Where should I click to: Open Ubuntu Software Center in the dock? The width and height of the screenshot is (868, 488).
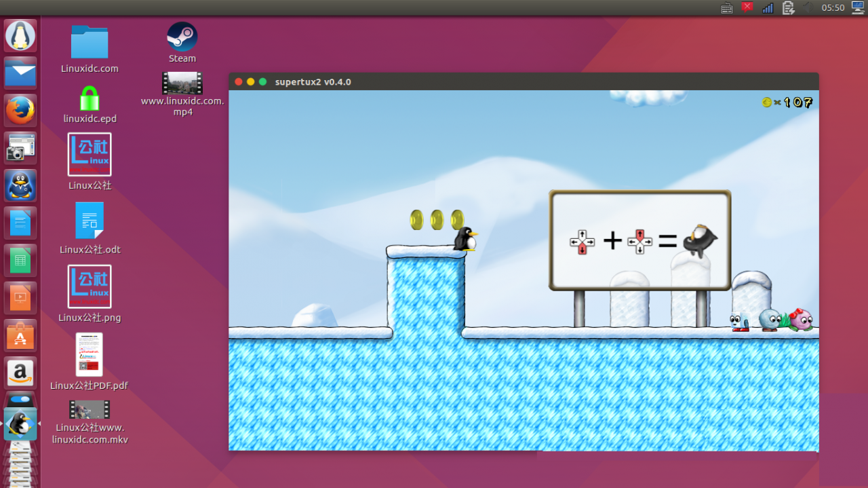(20, 335)
